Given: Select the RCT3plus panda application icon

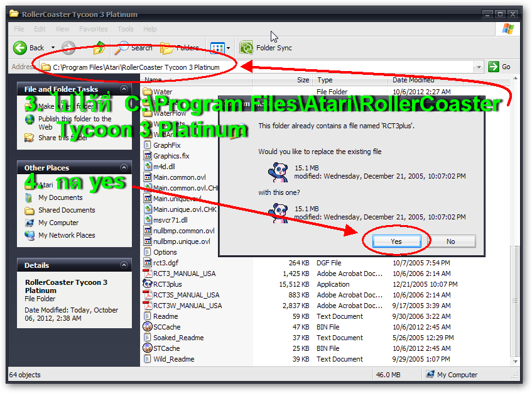Looking at the screenshot, I should point(147,284).
